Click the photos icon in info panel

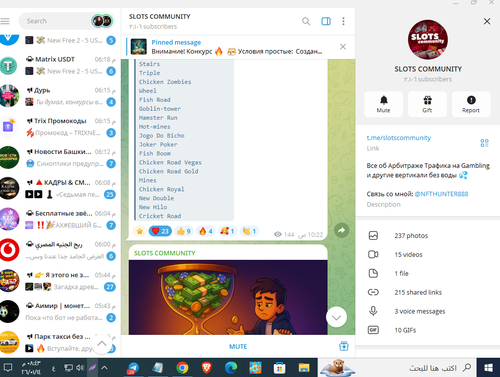tap(373, 236)
